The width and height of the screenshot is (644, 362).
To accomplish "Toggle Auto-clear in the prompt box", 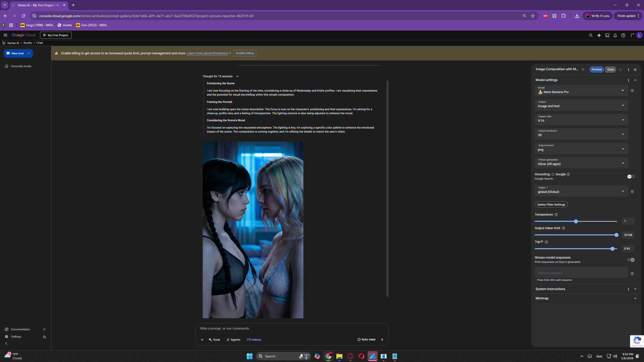I will pyautogui.click(x=366, y=340).
